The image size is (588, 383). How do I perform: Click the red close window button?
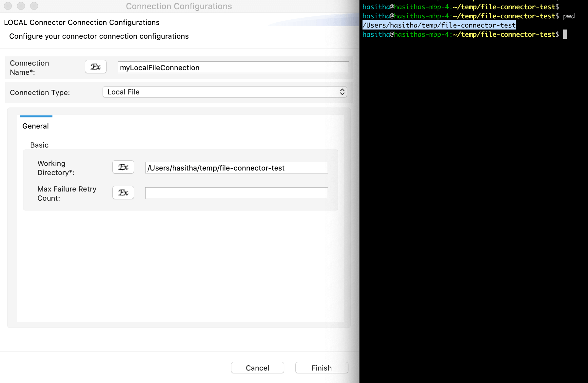[8, 6]
